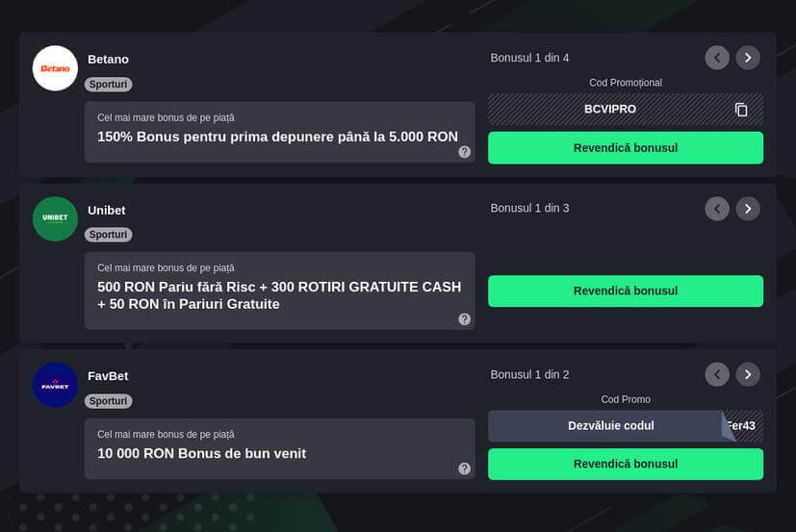This screenshot has height=532, width=796.
Task: Reveal the FavBet promo code
Action: (x=611, y=426)
